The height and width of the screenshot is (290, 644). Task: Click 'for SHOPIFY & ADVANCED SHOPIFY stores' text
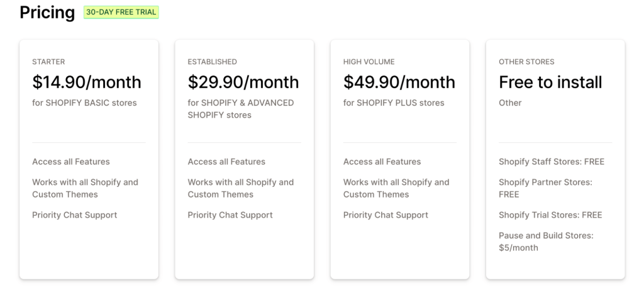coord(241,109)
